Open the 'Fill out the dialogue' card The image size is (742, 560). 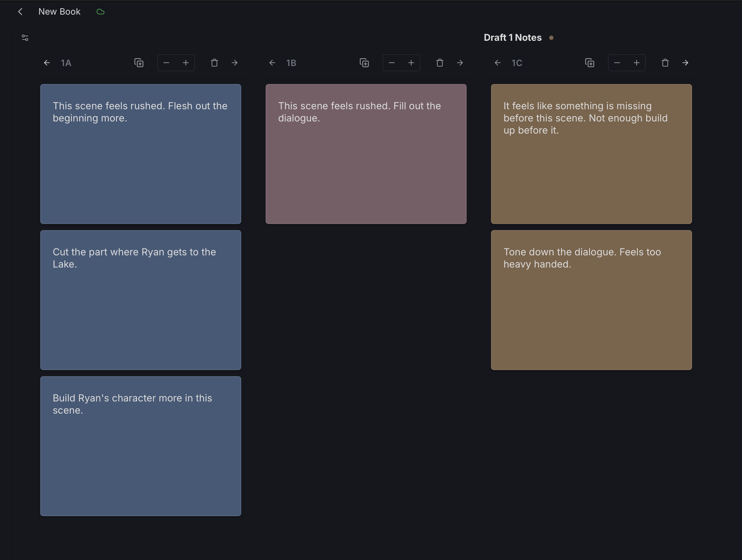point(366,154)
